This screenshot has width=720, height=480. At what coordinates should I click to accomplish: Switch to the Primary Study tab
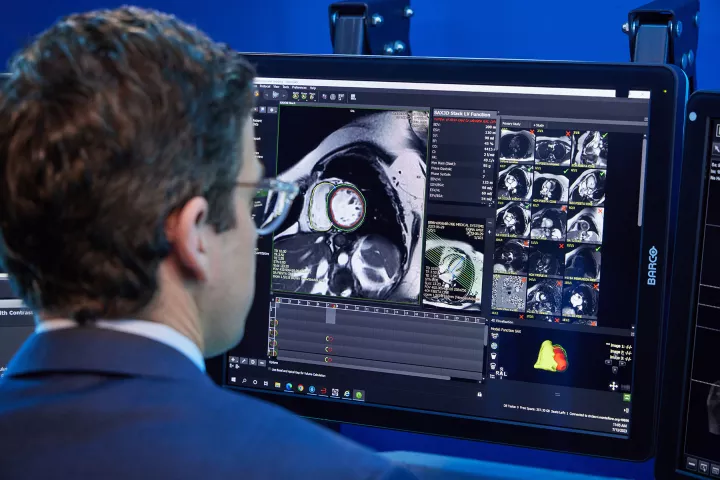512,124
